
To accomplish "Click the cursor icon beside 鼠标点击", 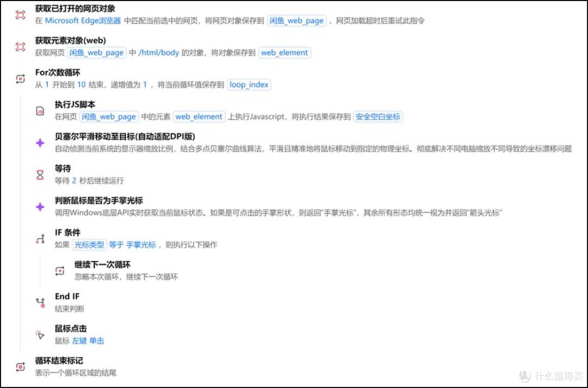I will (x=40, y=335).
